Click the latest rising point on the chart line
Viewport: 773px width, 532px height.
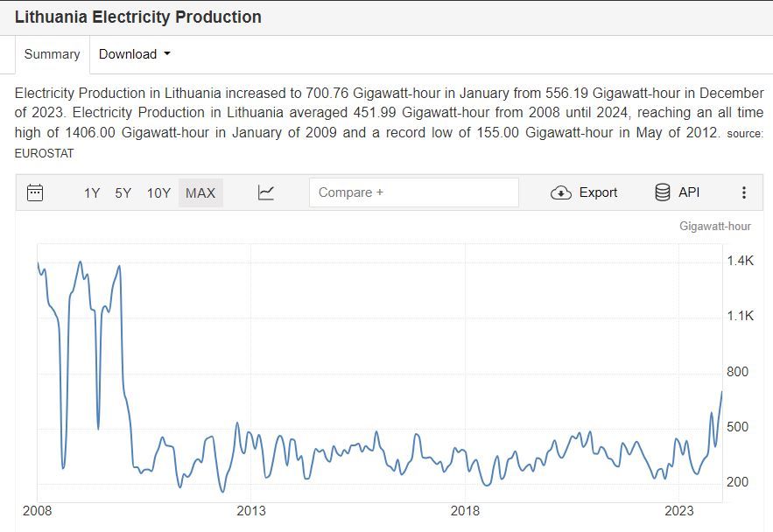coord(721,392)
